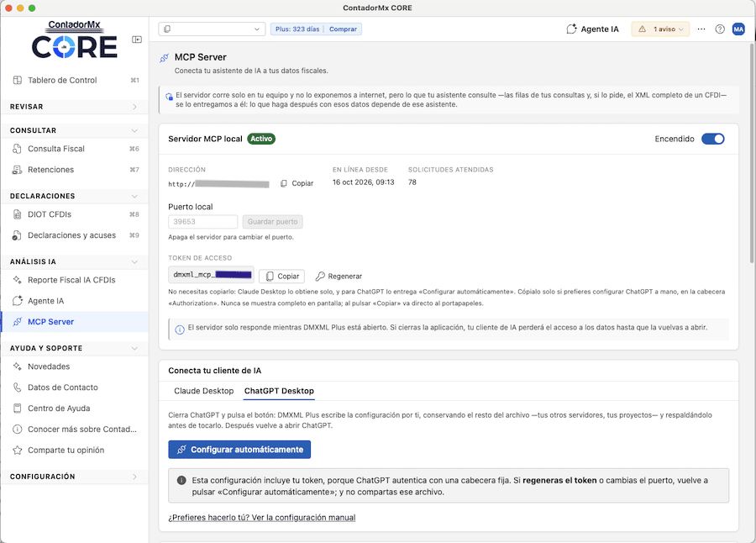This screenshot has width=756, height=543.
Task: Click the Puerto local input field
Action: click(203, 222)
